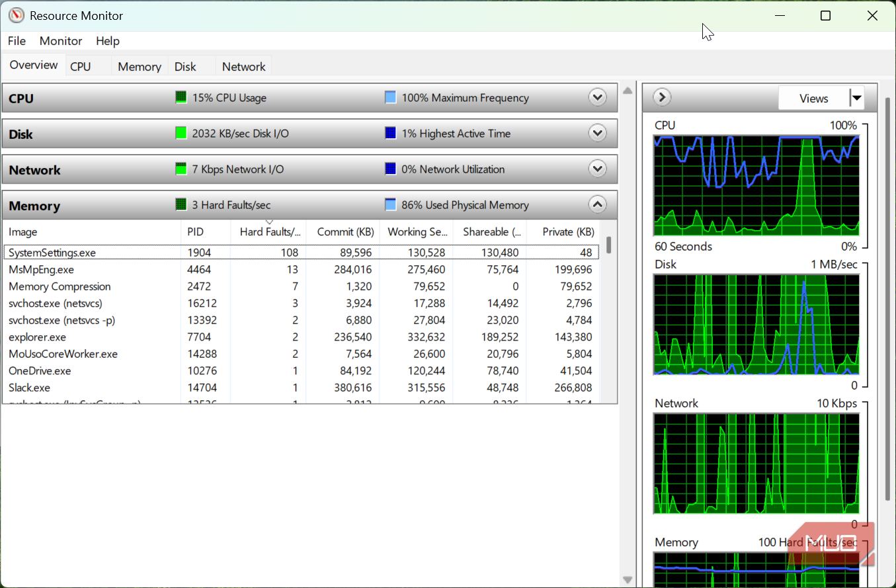This screenshot has width=896, height=588.
Task: Click the green Disk I/O indicator square
Action: pos(181,134)
